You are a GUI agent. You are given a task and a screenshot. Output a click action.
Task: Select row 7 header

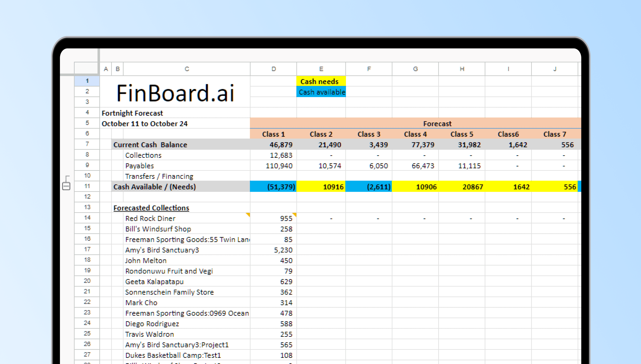coord(87,144)
